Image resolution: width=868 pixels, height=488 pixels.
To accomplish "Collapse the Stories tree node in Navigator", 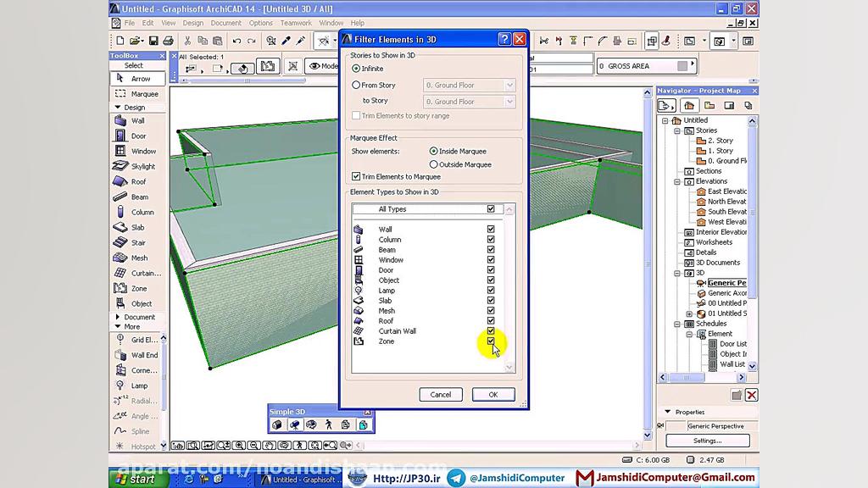I will click(677, 130).
